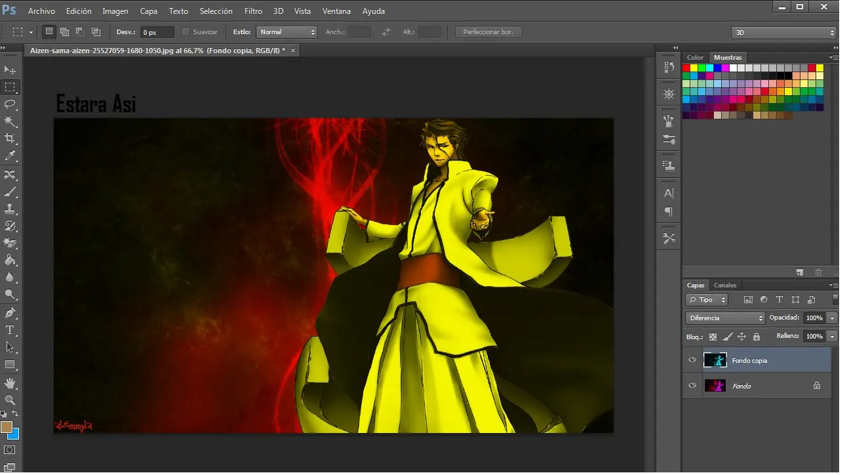Open the Tipo layer filter dropdown
This screenshot has width=868, height=475.
[707, 300]
